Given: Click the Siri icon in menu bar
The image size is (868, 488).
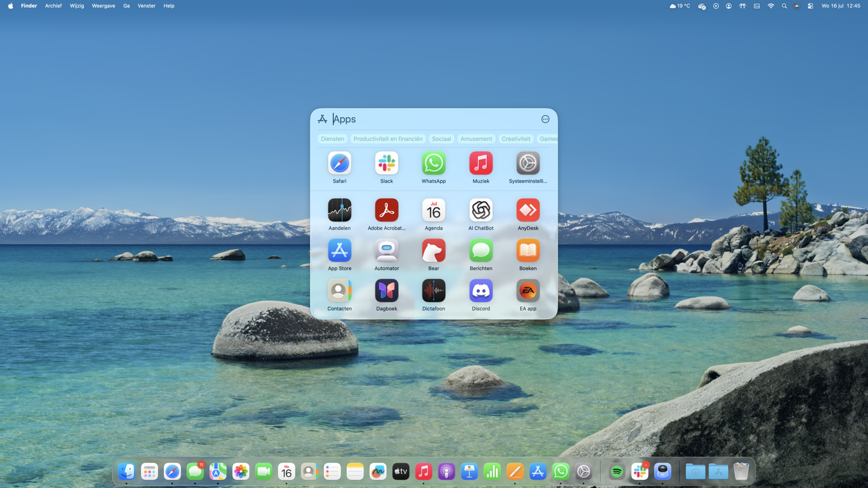Looking at the screenshot, I should 797,6.
